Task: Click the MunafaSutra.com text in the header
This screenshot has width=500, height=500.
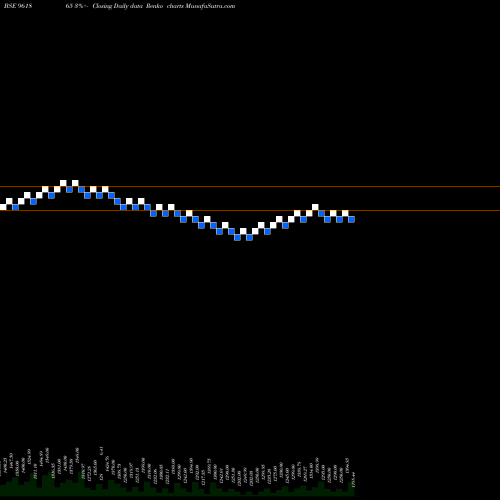Action: coord(210,6)
